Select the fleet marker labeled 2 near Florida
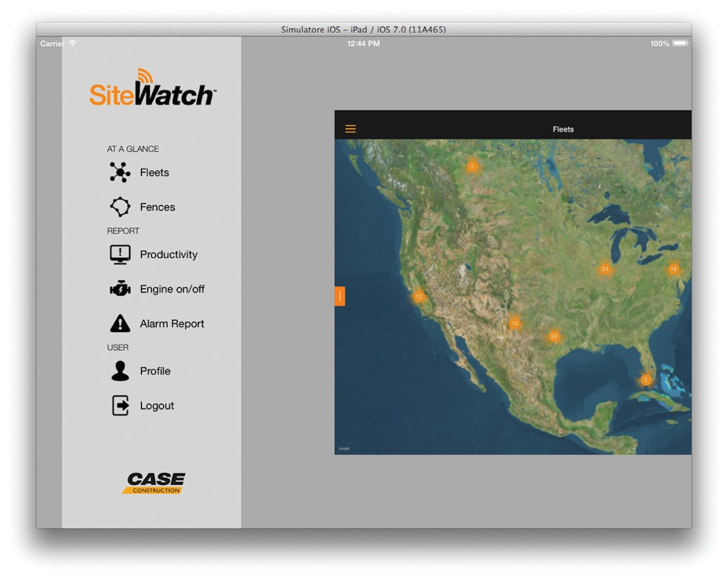The image size is (728, 579). pos(645,379)
